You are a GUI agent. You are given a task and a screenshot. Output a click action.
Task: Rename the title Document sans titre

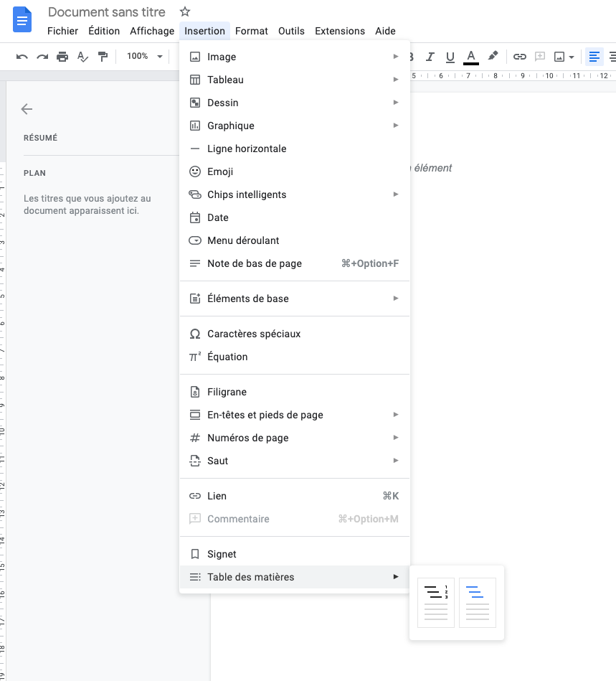[x=106, y=12]
